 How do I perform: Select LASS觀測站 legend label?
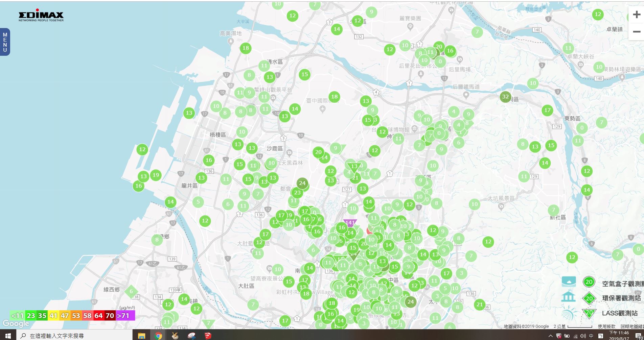coord(620,313)
